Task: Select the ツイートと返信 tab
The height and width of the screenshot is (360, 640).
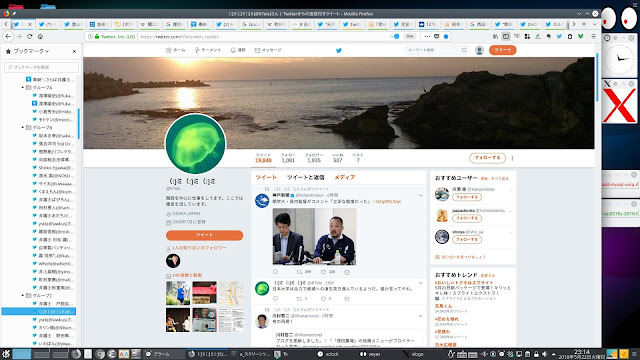Action: [305, 177]
